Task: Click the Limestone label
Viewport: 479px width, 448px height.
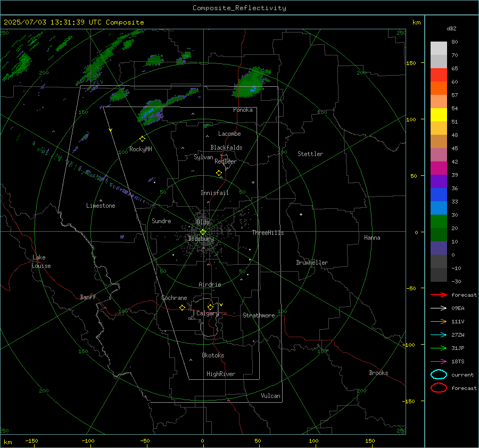Action: tap(101, 206)
